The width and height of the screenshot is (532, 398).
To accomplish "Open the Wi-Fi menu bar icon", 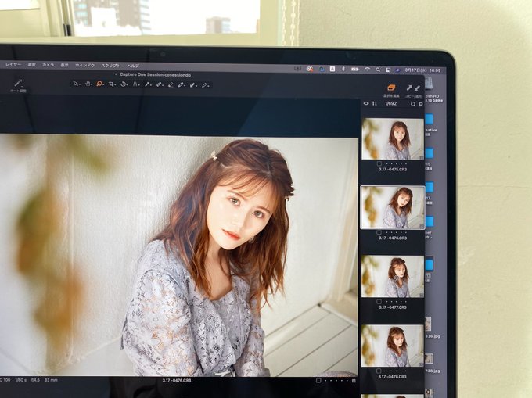I will tap(368, 69).
